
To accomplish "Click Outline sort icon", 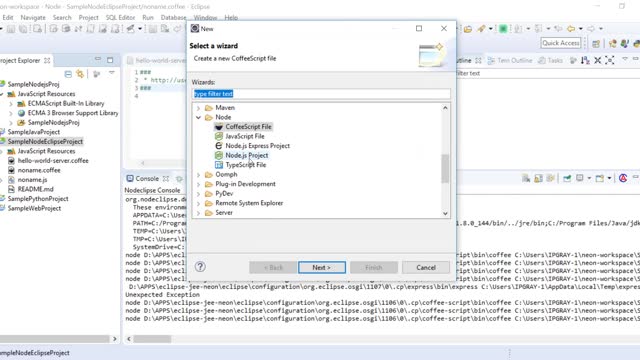I will (585, 60).
